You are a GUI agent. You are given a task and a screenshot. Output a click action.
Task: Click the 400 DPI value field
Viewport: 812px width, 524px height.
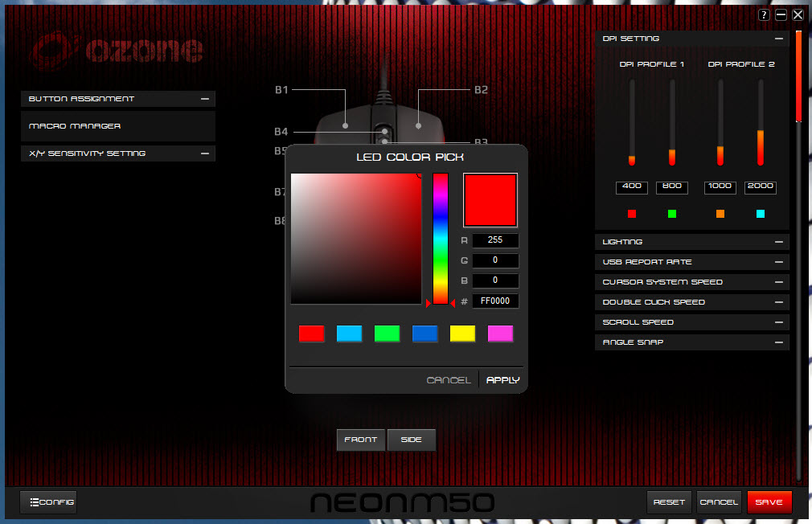tap(632, 186)
